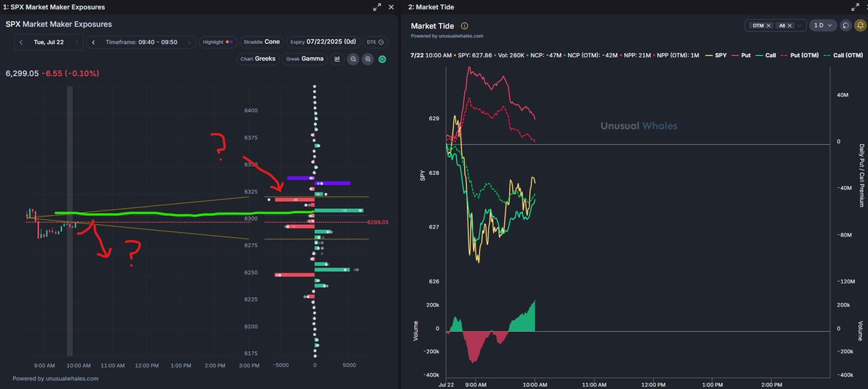The width and height of the screenshot is (868, 389).
Task: Toggle the Call series in legend
Action: point(766,55)
